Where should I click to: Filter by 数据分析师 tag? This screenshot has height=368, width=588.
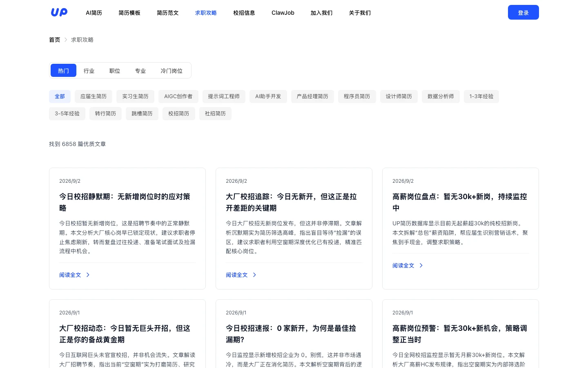coord(441,96)
